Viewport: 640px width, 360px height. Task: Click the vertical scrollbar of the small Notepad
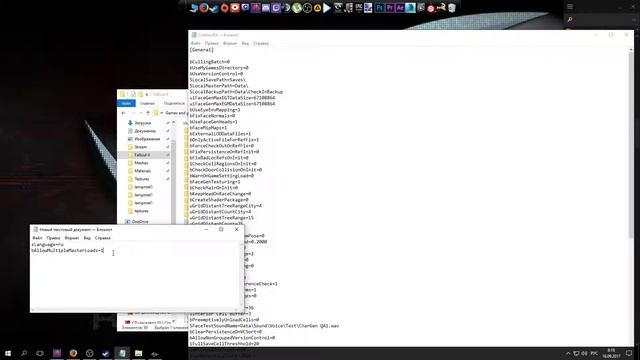coord(241,276)
